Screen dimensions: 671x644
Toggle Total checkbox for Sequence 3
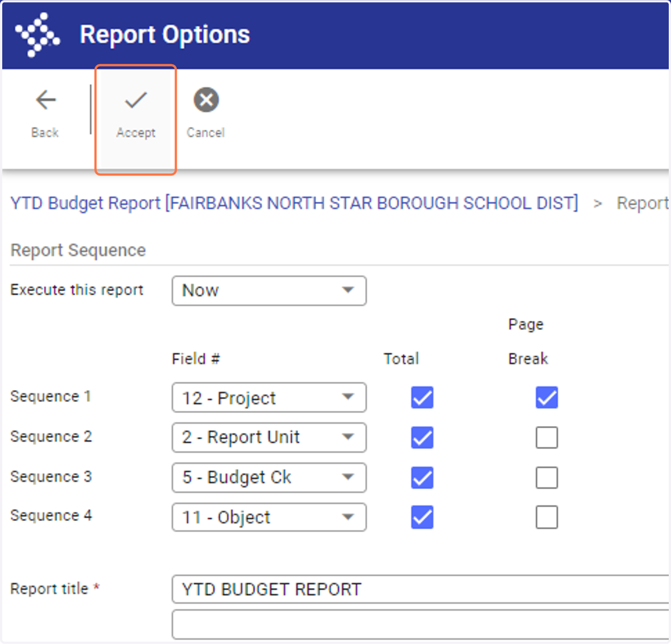(x=422, y=478)
